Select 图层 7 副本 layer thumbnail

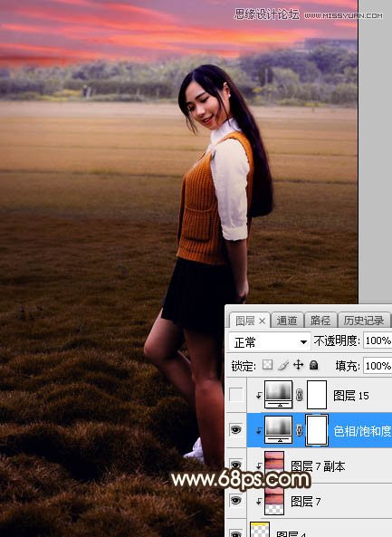point(274,465)
